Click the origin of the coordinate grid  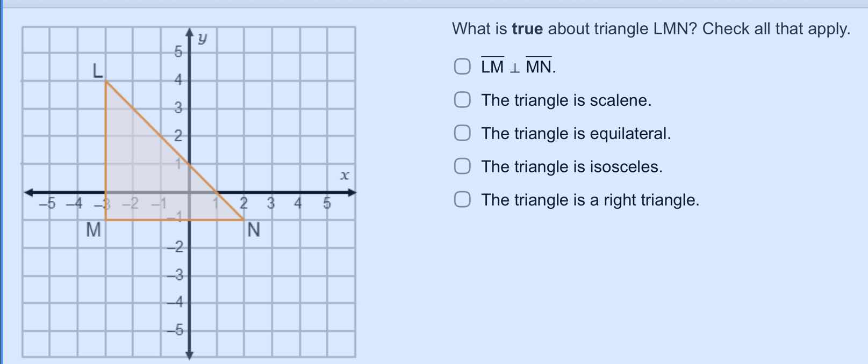[x=190, y=192]
